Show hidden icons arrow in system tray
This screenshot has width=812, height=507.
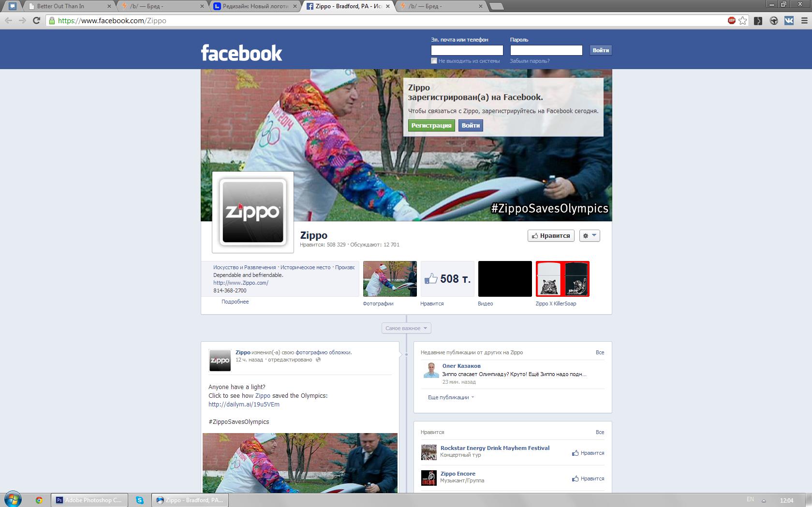click(x=764, y=500)
